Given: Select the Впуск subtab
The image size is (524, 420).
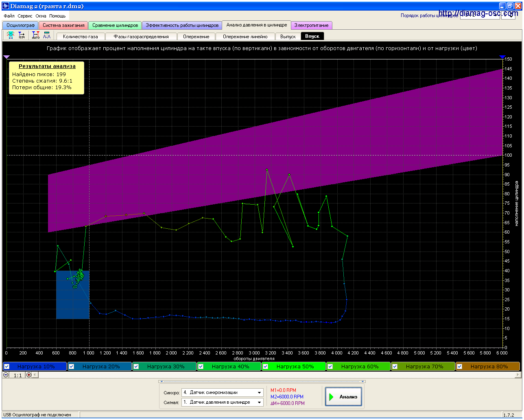Looking at the screenshot, I should point(312,36).
